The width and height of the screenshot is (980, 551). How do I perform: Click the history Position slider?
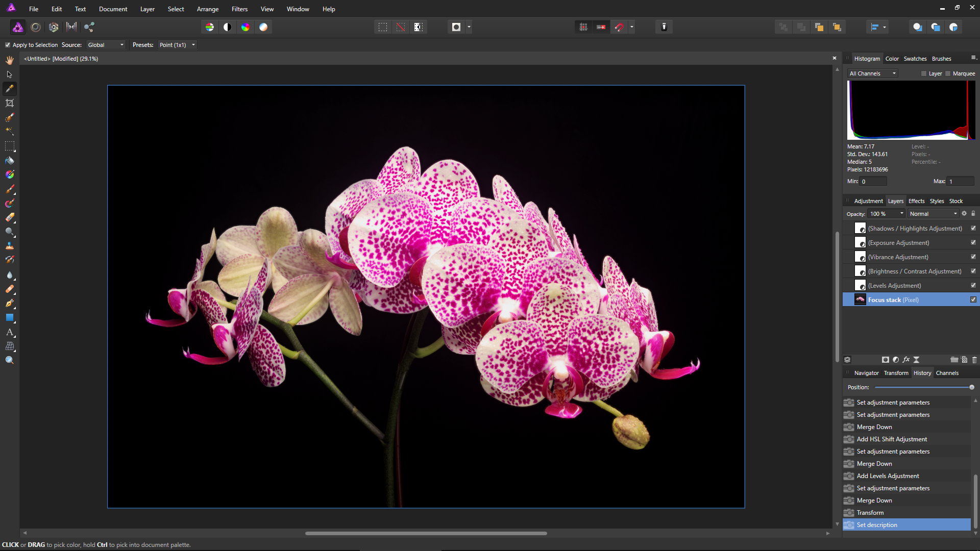[x=923, y=387]
